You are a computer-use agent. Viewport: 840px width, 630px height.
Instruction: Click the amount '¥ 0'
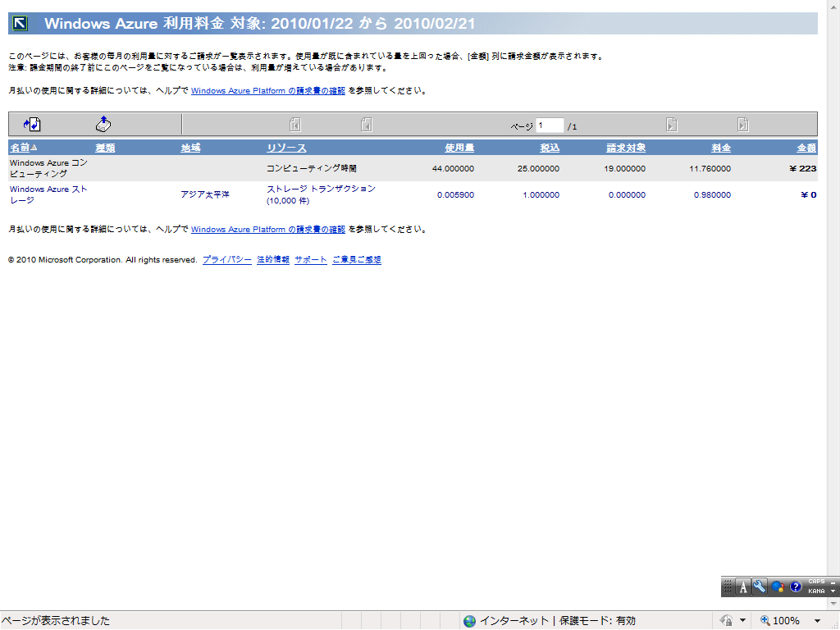(809, 195)
